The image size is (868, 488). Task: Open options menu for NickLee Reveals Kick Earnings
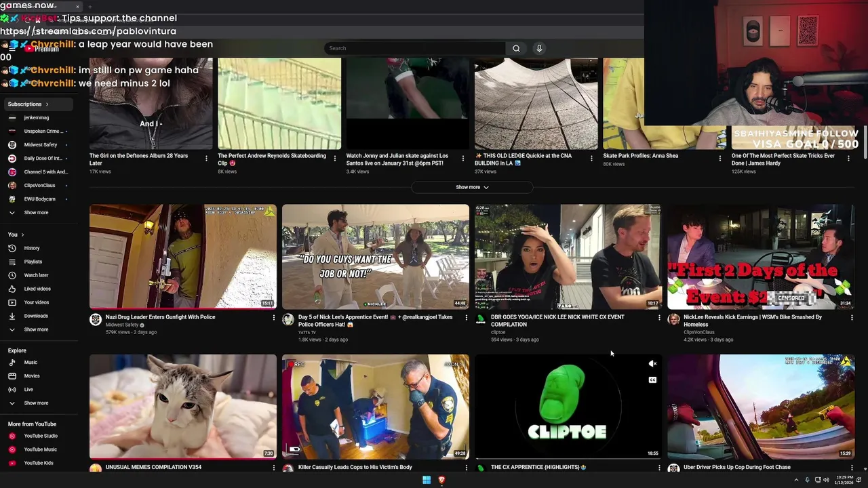pyautogui.click(x=852, y=318)
